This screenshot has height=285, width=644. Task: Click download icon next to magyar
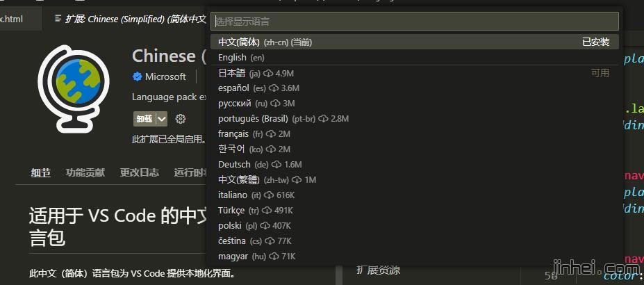[x=274, y=256]
